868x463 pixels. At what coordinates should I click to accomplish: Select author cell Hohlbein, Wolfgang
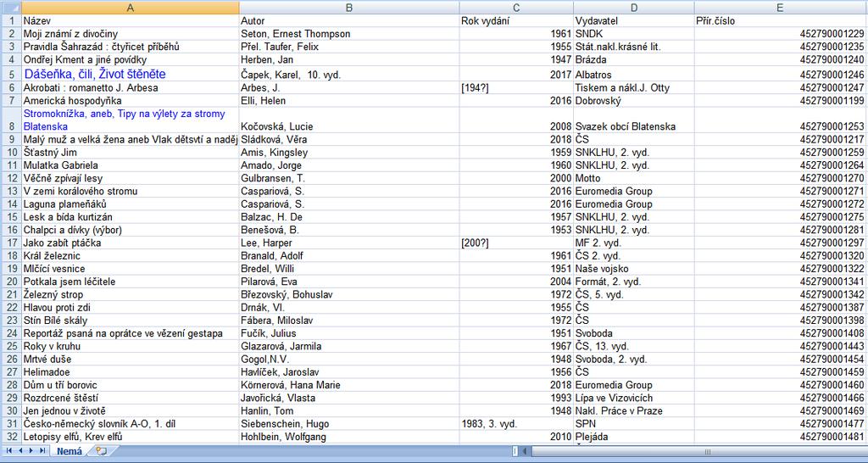[349, 437]
